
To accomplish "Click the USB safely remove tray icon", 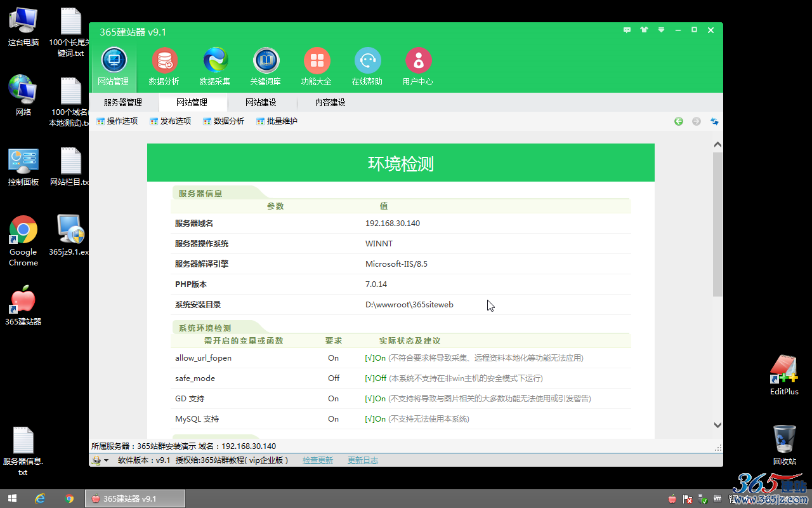I will (x=702, y=499).
